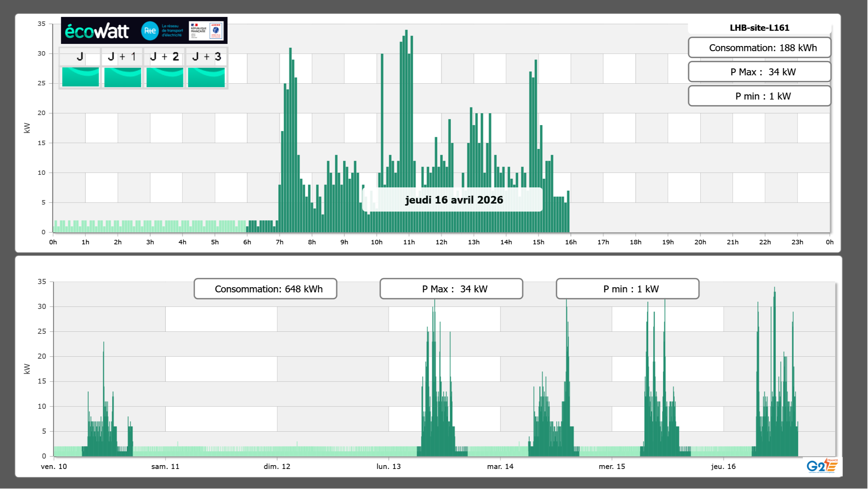Click the écowatt logo
This screenshot has height=489, width=868.
pos(97,31)
